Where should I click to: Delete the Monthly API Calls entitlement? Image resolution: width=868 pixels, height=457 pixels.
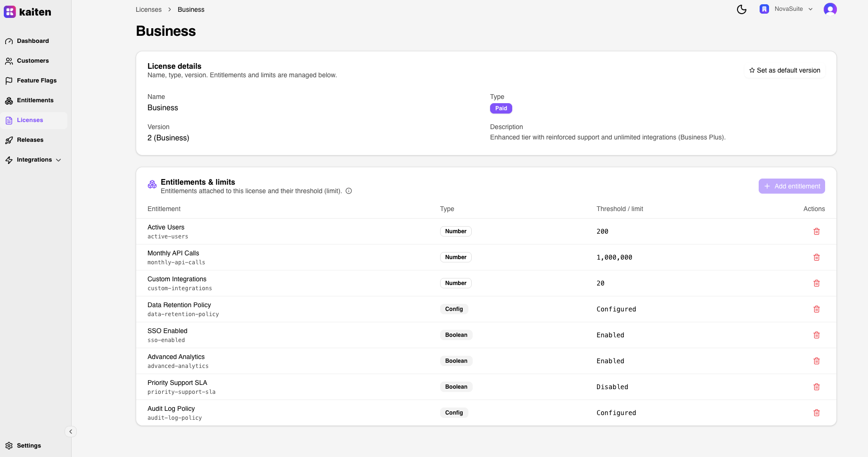click(816, 257)
